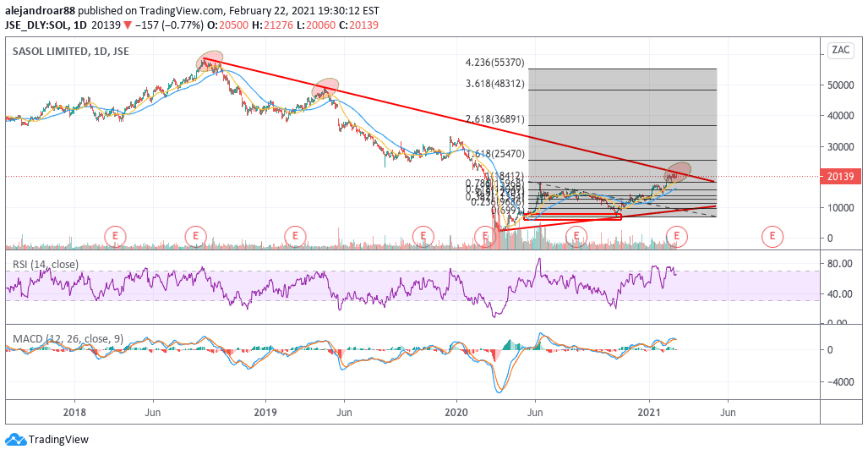Click the second ellipse marker at 2019 peak
This screenshot has height=455, width=868.
pyautogui.click(x=325, y=88)
